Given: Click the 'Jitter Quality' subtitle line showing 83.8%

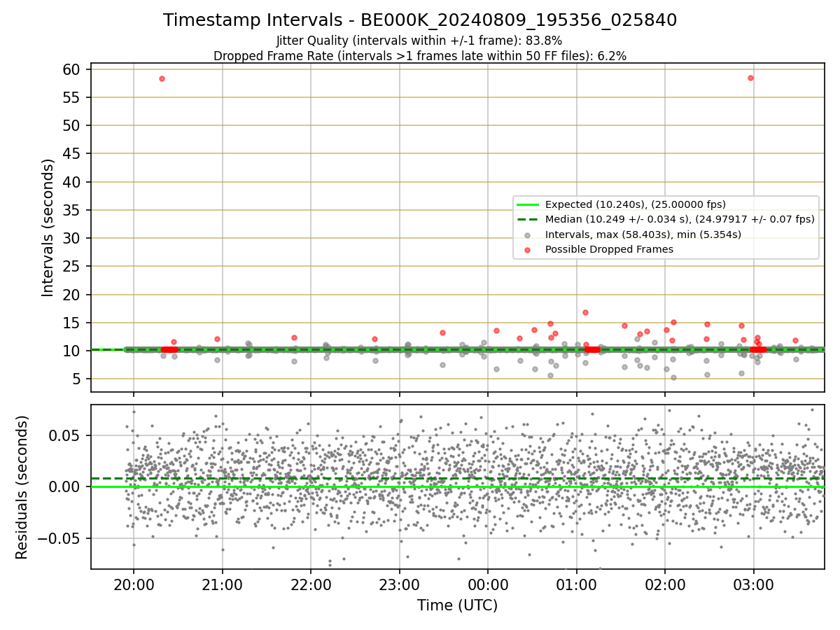Looking at the screenshot, I should [x=419, y=41].
